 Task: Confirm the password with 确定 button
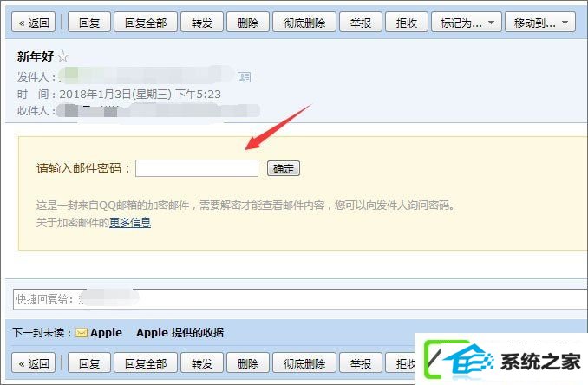[283, 168]
